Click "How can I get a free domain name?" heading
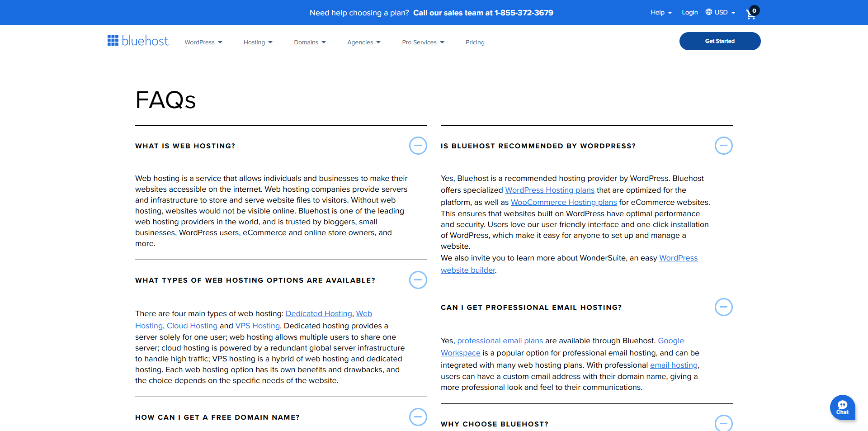This screenshot has width=868, height=431. click(x=217, y=417)
